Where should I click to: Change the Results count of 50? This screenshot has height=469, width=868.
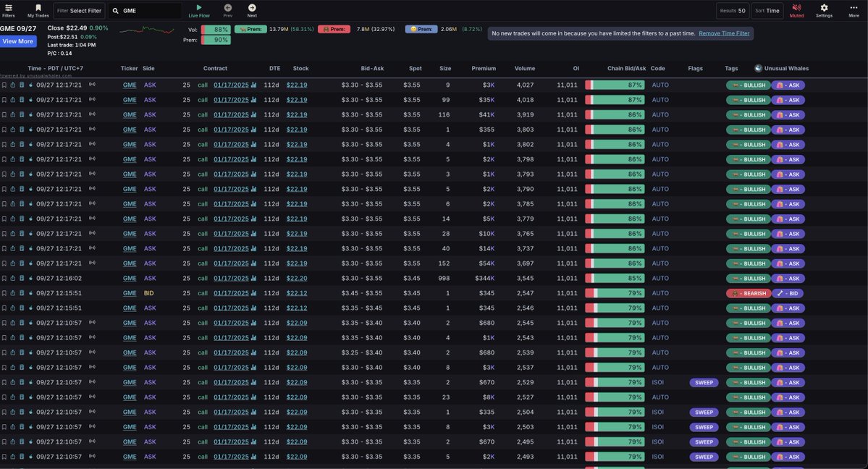(732, 11)
